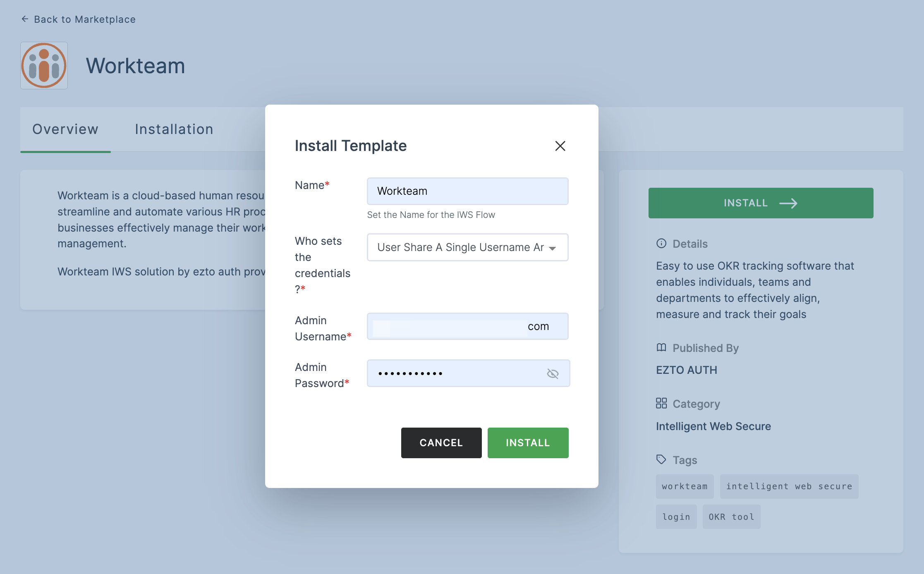The height and width of the screenshot is (574, 924).
Task: Click the Name input field containing Workteam
Action: coord(467,191)
